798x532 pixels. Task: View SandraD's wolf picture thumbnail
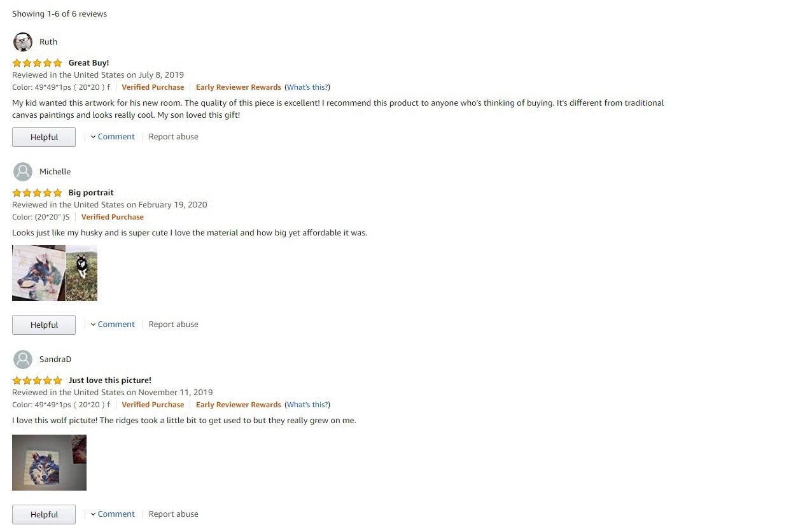(49, 463)
